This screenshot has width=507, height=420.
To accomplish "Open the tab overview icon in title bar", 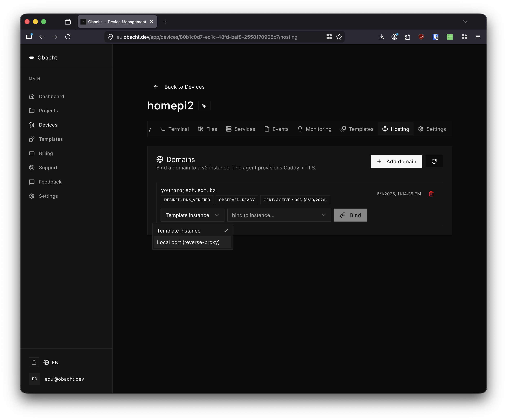I will 68,22.
